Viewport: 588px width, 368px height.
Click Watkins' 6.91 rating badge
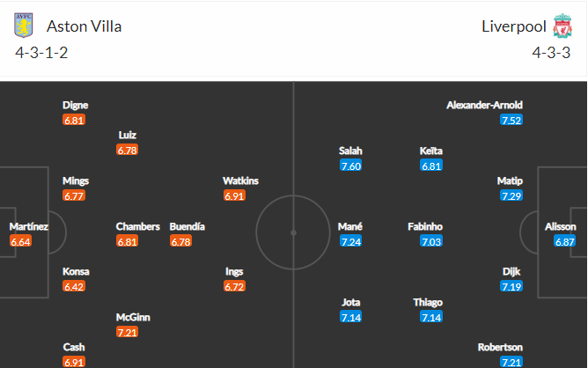click(234, 195)
